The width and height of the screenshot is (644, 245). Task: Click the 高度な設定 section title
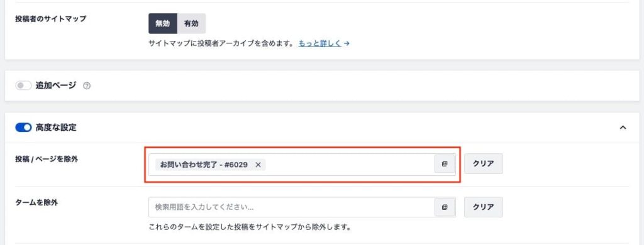56,128
